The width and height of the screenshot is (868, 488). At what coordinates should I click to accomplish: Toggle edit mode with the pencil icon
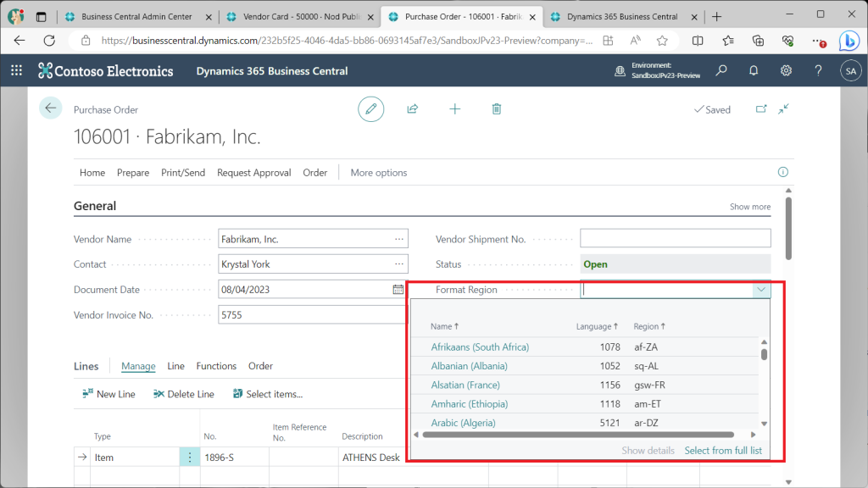[x=371, y=109]
